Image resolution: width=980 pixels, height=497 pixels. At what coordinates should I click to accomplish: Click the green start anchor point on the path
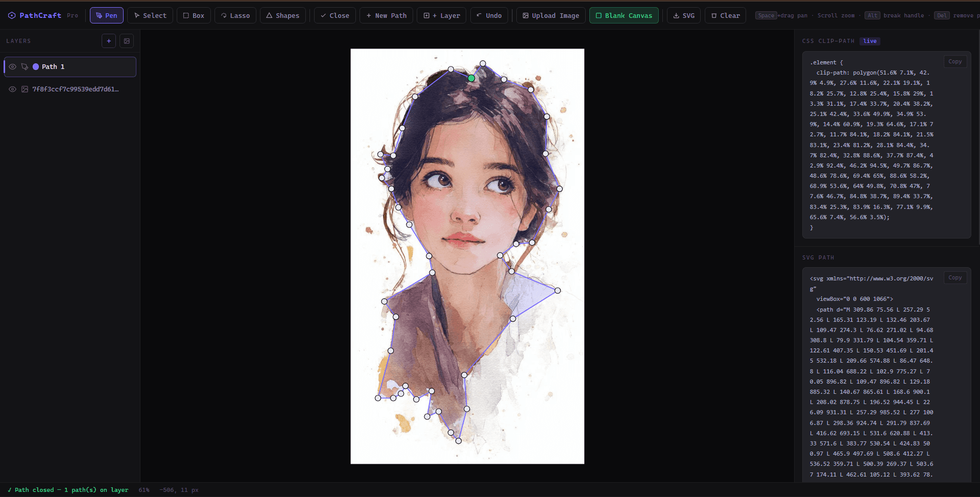[471, 78]
